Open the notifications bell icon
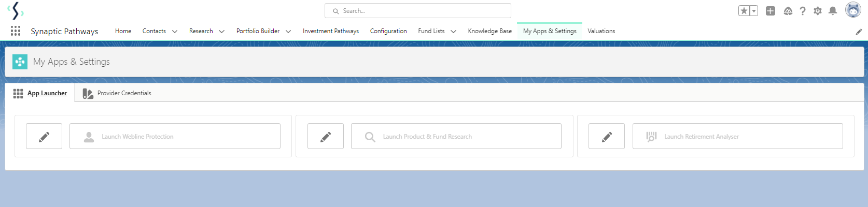Viewport: 868px width, 207px height. 833,11
